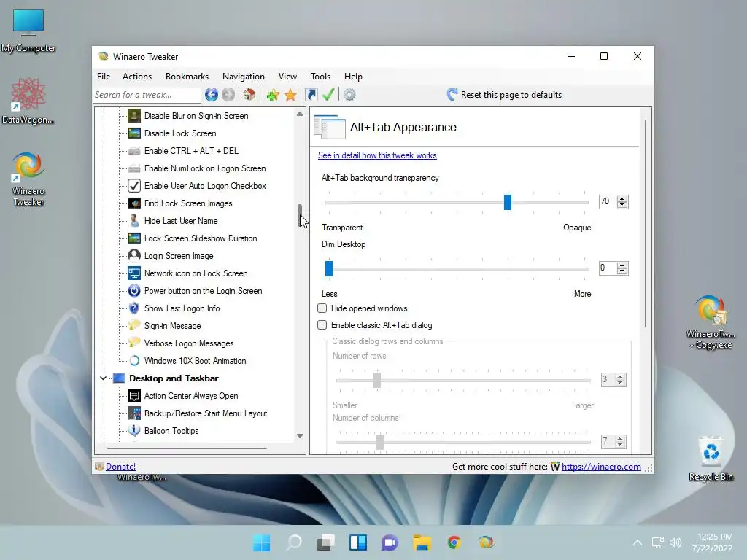Select Verbose Logon Messages tweak

189,343
